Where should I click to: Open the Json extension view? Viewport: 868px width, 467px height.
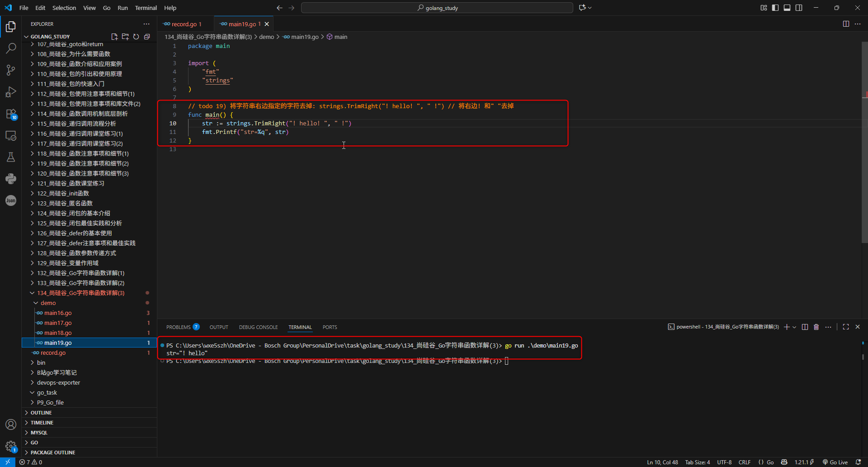pyautogui.click(x=11, y=200)
